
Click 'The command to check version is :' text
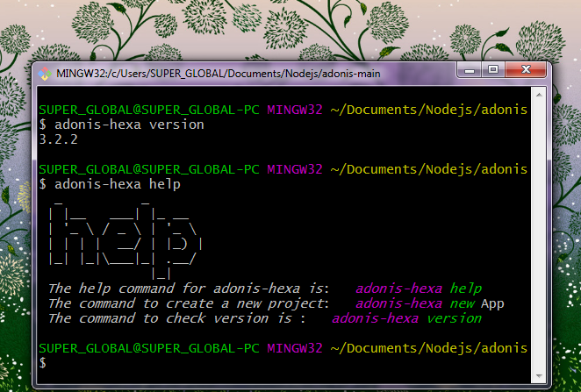click(x=176, y=318)
